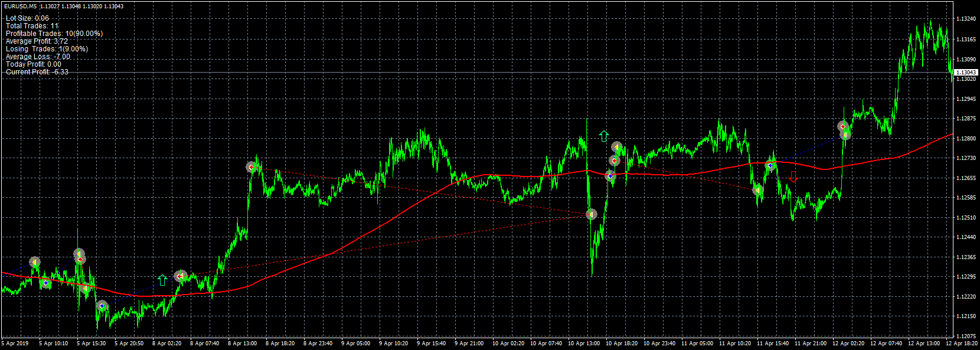Click the 1.12800 price axis label
This screenshot has width=980, height=350.
pyautogui.click(x=966, y=139)
